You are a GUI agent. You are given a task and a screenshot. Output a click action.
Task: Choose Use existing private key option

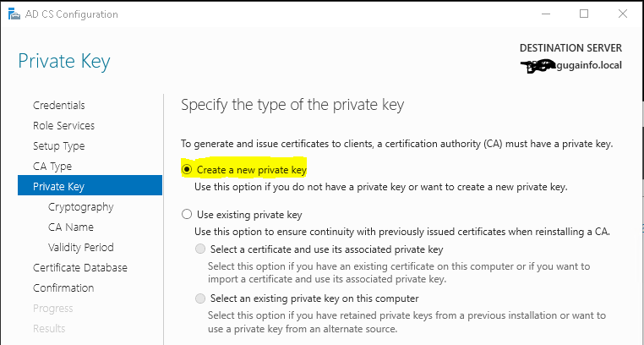[x=188, y=215]
